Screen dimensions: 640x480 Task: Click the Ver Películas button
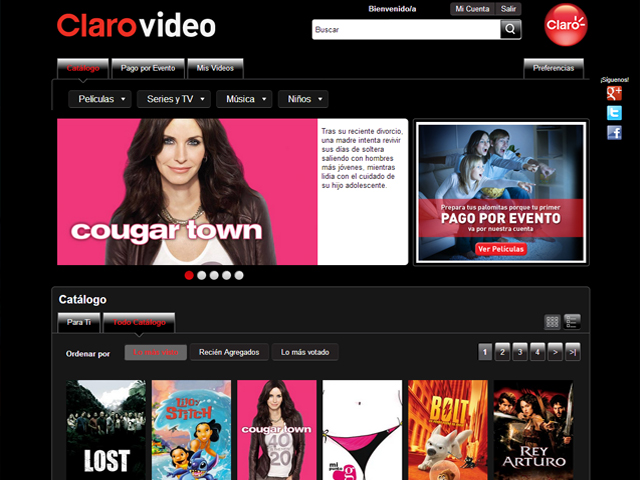(501, 249)
